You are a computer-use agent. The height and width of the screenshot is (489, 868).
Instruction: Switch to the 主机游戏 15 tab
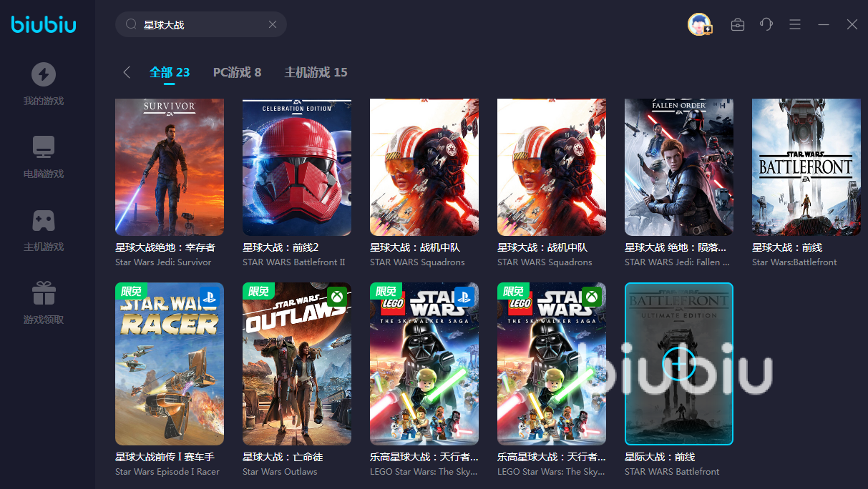(316, 72)
